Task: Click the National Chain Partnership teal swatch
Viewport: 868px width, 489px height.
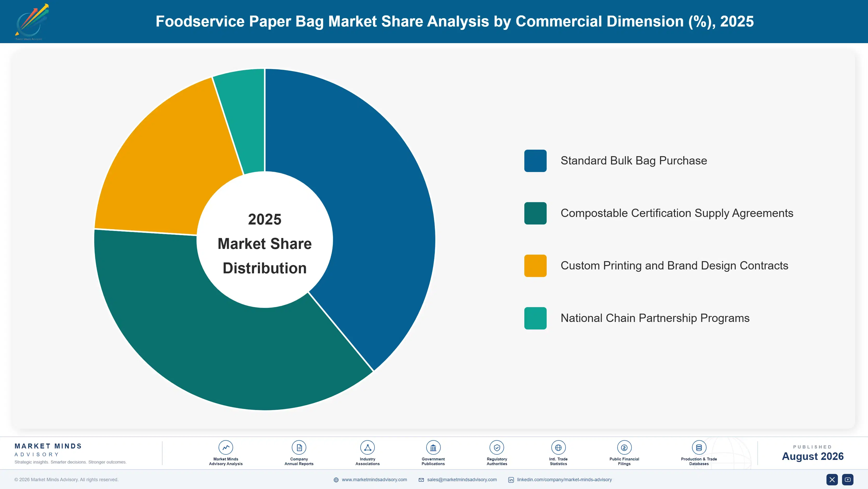Action: (535, 318)
